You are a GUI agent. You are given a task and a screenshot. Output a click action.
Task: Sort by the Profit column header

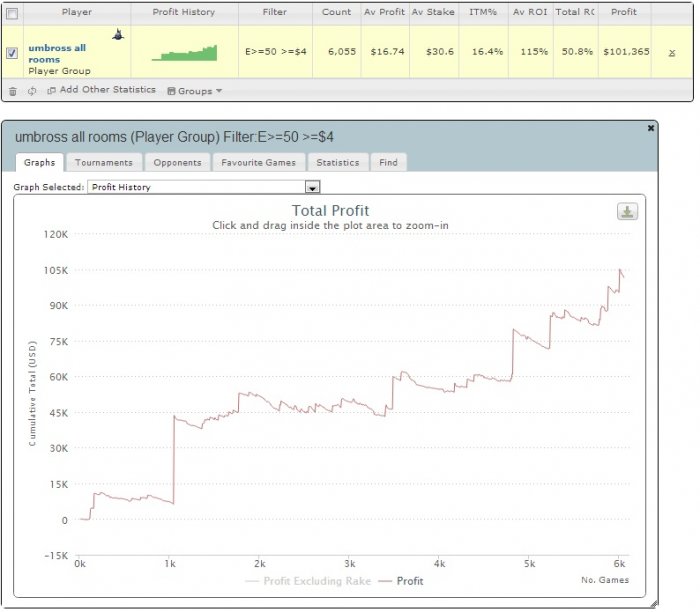click(624, 12)
